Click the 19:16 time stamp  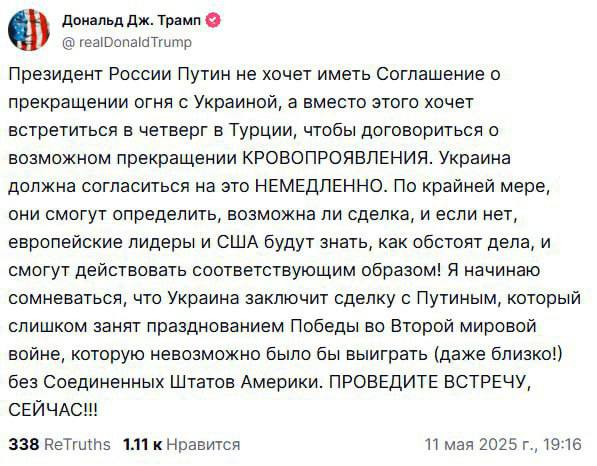[x=563, y=444]
